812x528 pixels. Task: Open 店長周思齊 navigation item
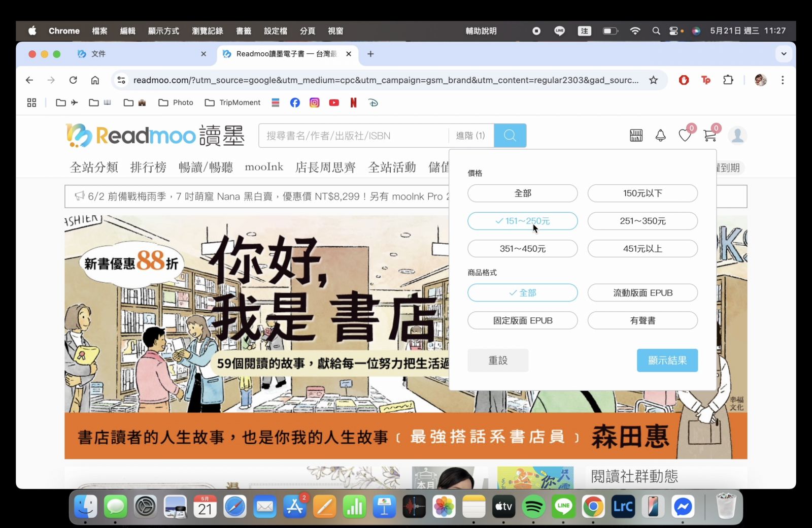[325, 167]
